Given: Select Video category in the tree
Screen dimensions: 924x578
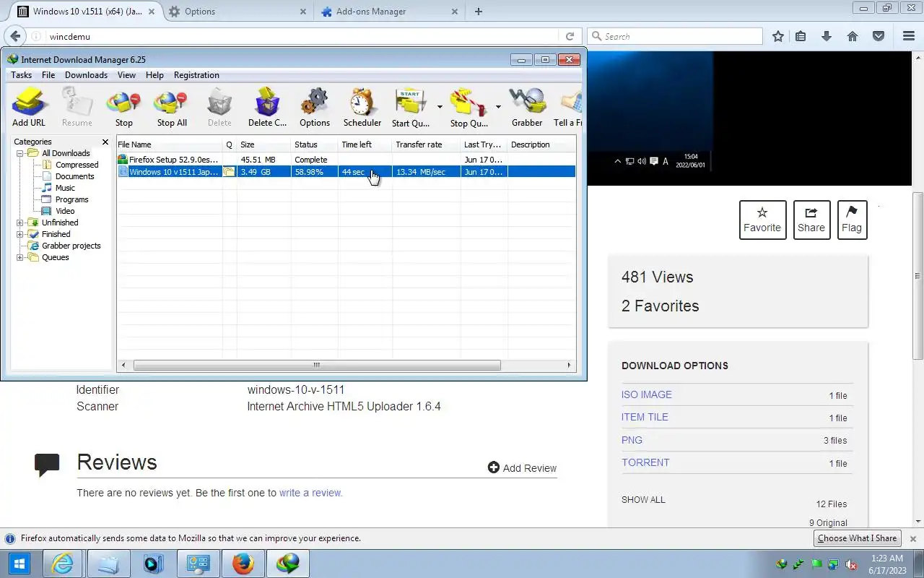Looking at the screenshot, I should point(65,211).
